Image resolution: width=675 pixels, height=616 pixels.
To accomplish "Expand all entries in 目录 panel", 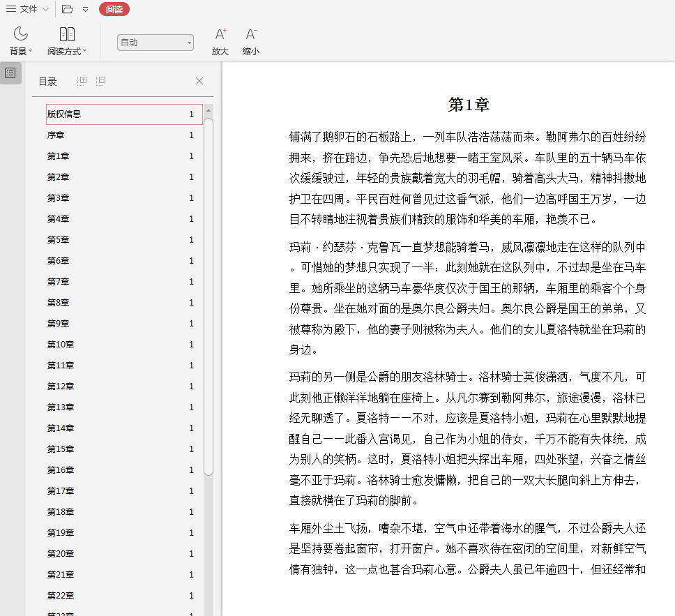I will point(82,80).
